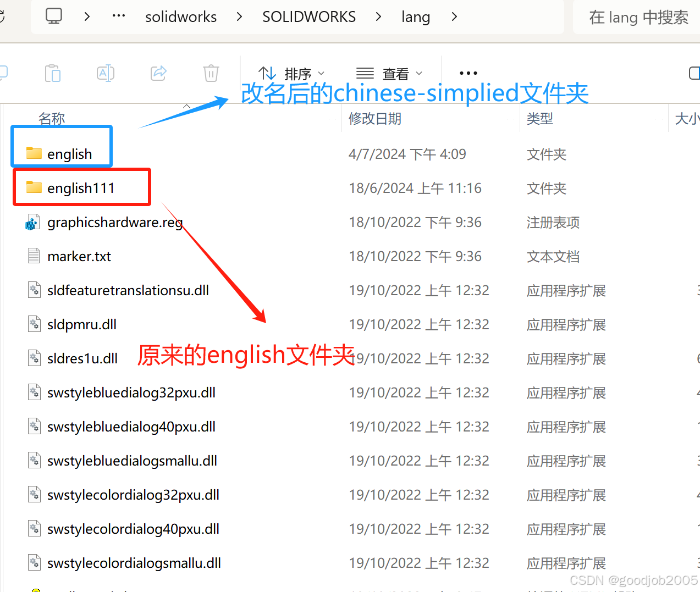This screenshot has width=700, height=592.
Task: Click the swstylebluedialog40pxu.dll file icon
Action: pyautogui.click(x=34, y=427)
